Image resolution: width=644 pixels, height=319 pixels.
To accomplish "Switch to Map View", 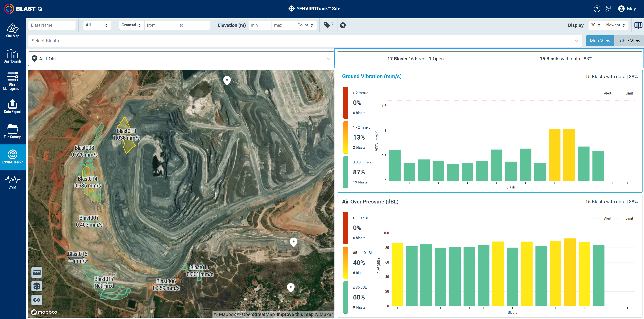I will [600, 41].
